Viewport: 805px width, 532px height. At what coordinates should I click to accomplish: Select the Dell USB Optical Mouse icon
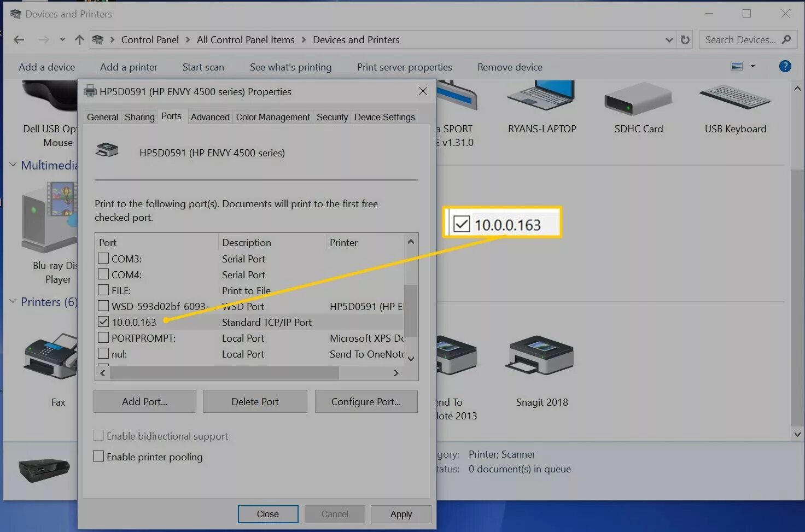pyautogui.click(x=49, y=96)
